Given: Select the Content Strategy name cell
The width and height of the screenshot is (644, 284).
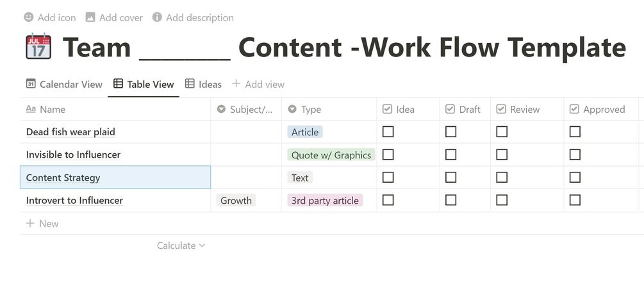Looking at the screenshot, I should [x=115, y=178].
